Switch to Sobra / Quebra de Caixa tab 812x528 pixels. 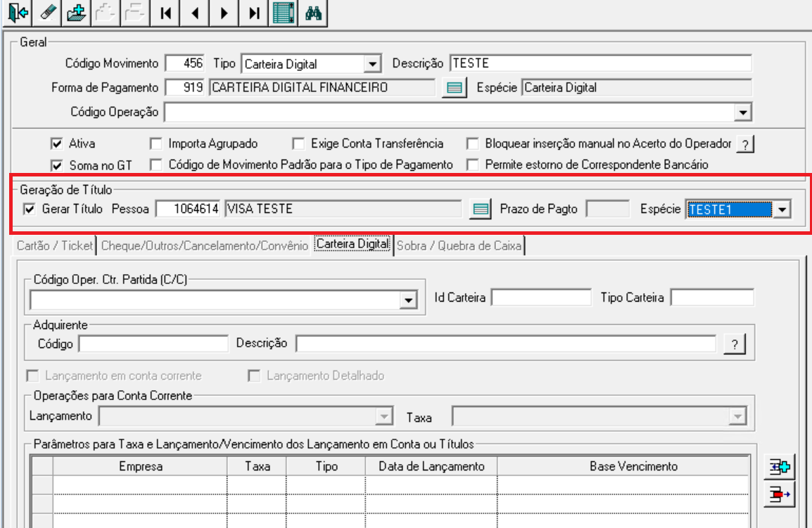(x=459, y=246)
